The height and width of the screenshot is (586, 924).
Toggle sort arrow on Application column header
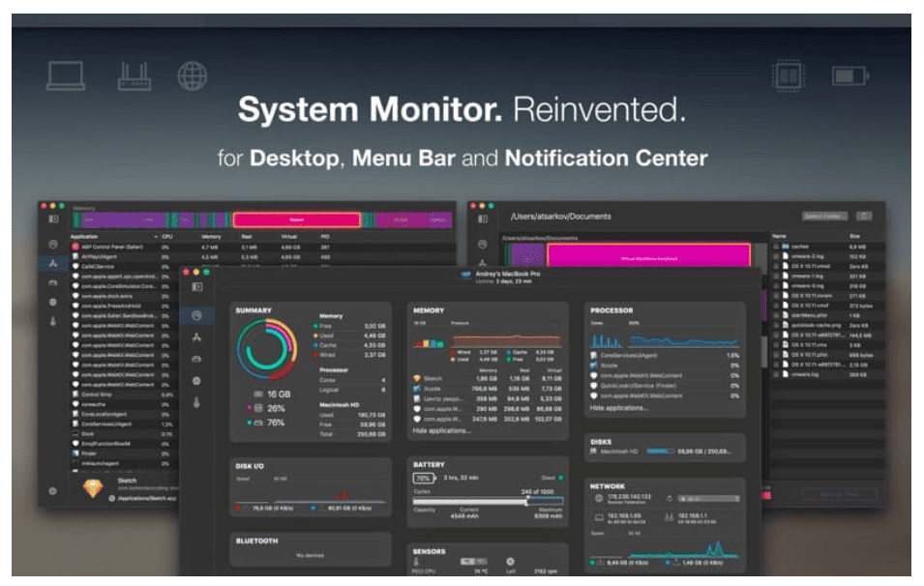point(156,237)
